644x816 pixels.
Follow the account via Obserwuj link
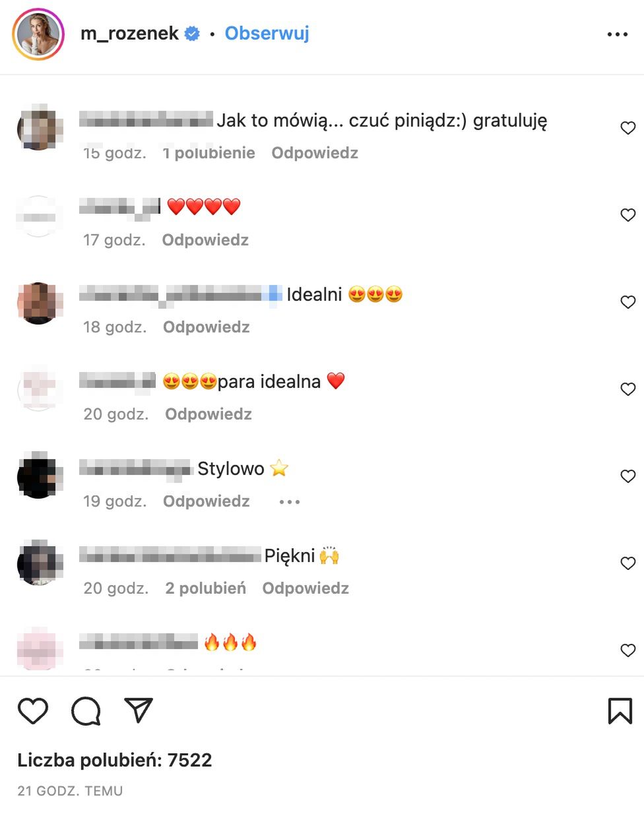pyautogui.click(x=267, y=33)
